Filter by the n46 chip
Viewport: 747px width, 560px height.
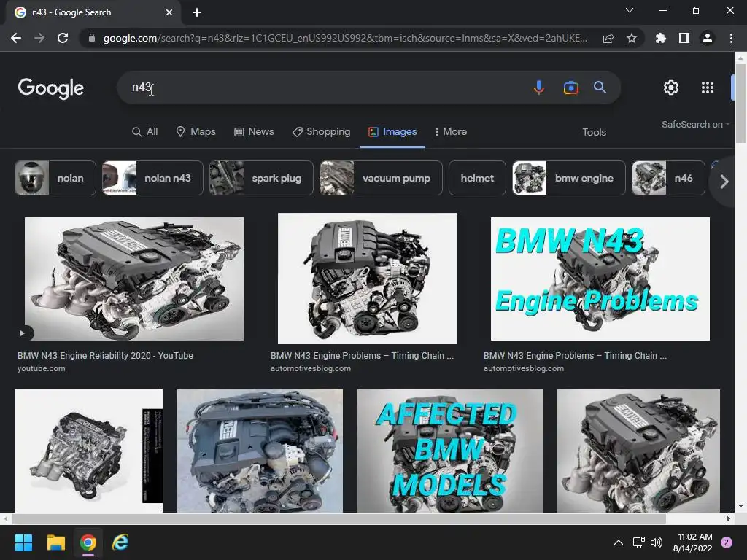[x=668, y=178]
